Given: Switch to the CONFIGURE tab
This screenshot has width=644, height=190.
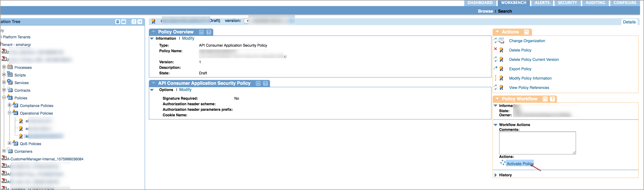Looking at the screenshot, I should click(625, 3).
